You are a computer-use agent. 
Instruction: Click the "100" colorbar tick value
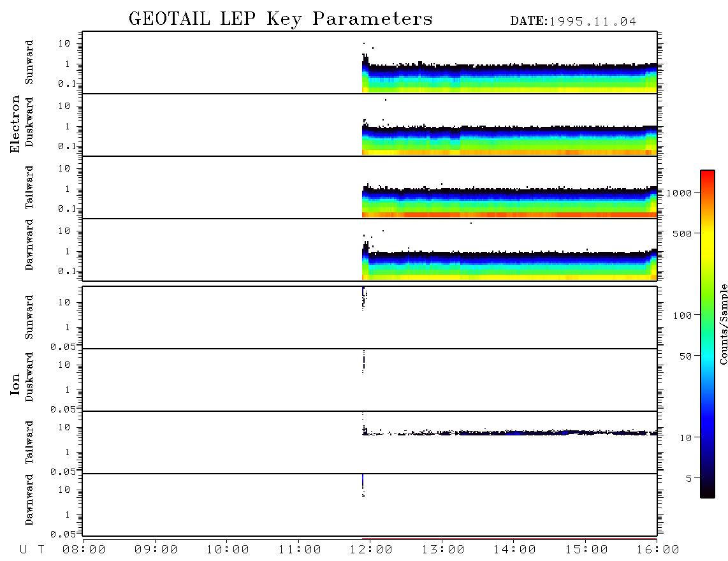point(682,316)
